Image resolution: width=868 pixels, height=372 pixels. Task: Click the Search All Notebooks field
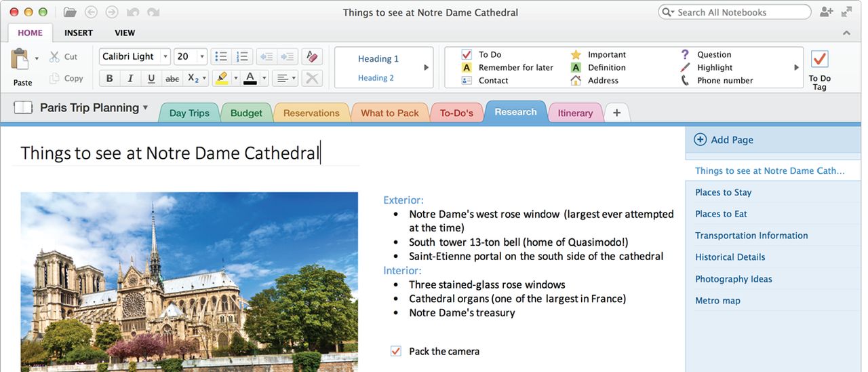pyautogui.click(x=734, y=12)
